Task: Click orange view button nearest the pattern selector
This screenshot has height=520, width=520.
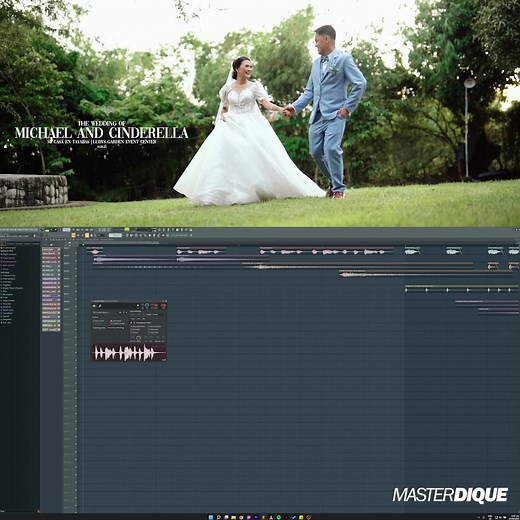Action: tap(87, 235)
